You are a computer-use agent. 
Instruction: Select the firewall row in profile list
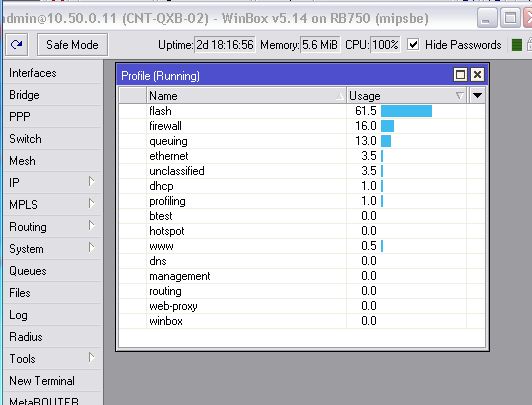(302, 126)
